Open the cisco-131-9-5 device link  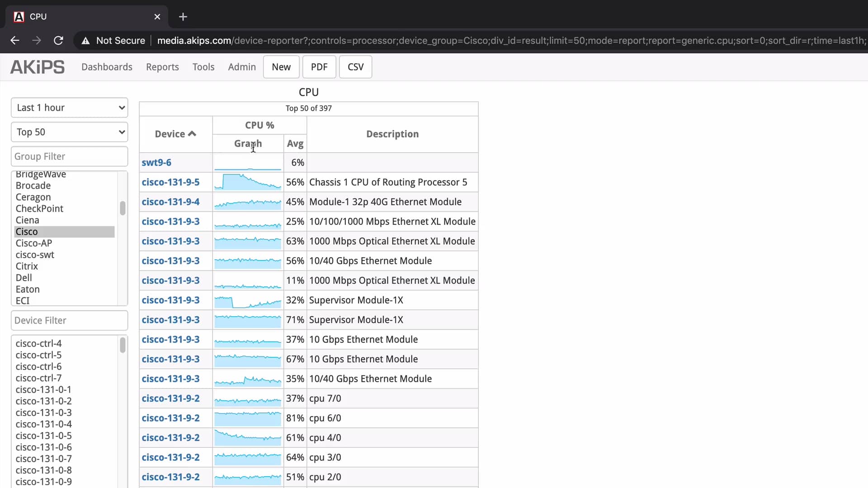[170, 182]
